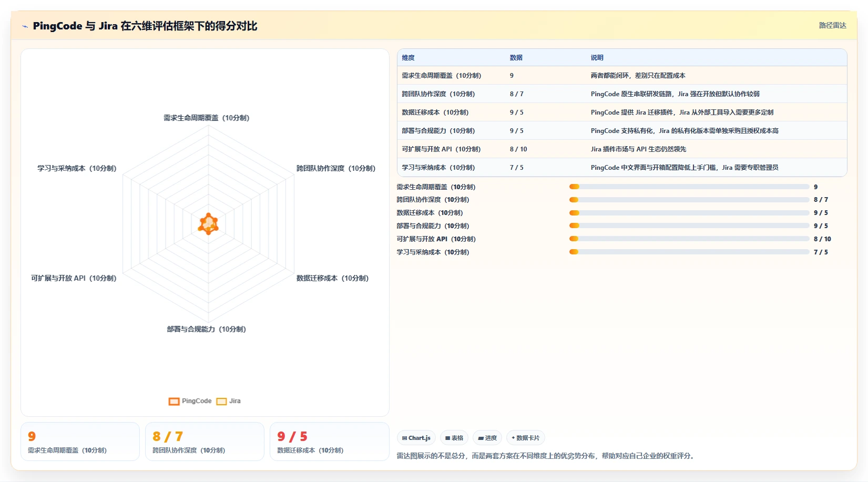This screenshot has height=482, width=868.
Task: Click the 学习与采纳成本 progress list label
Action: point(433,252)
